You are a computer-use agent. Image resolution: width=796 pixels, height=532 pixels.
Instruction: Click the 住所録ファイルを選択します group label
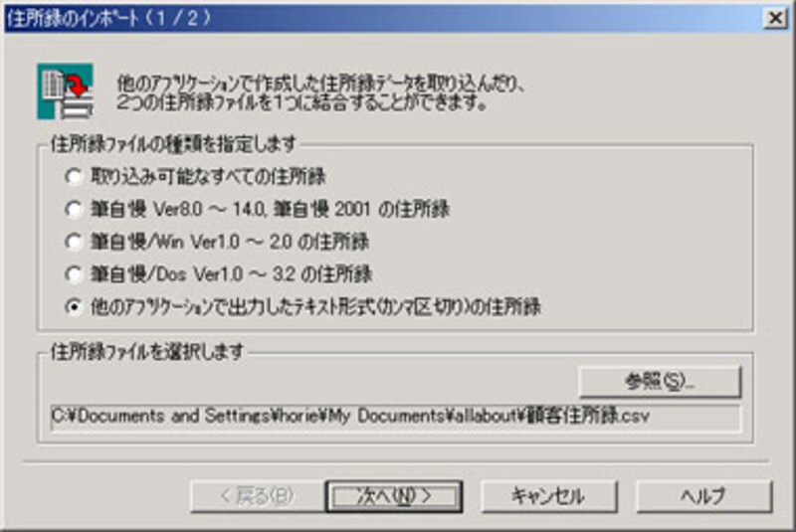tap(147, 351)
